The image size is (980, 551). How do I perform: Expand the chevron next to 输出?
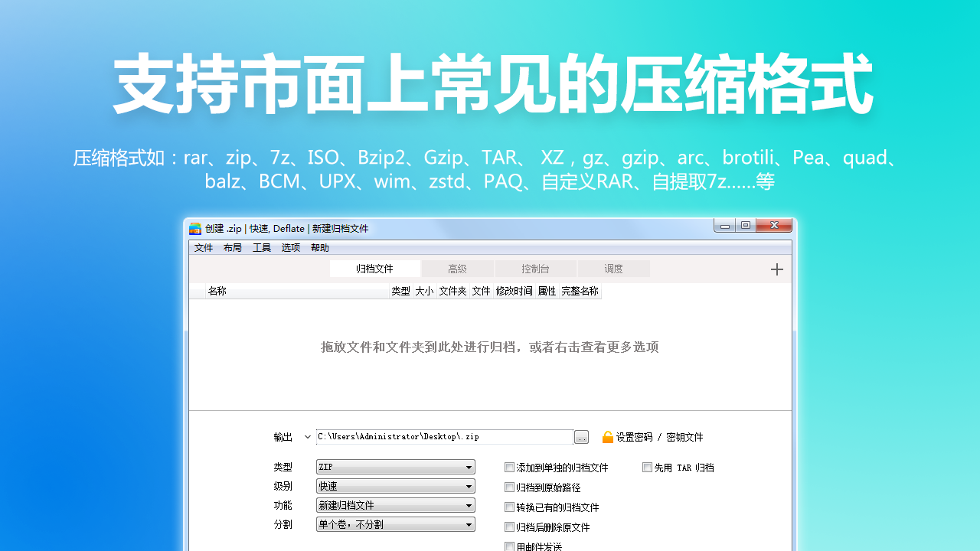307,437
